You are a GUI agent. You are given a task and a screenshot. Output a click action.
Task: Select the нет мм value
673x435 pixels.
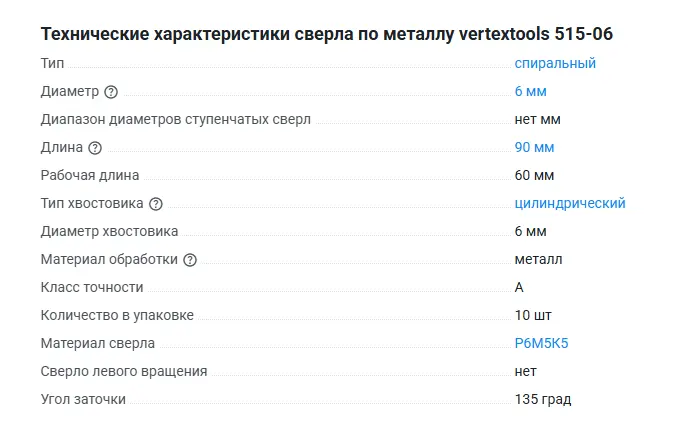coord(537,119)
